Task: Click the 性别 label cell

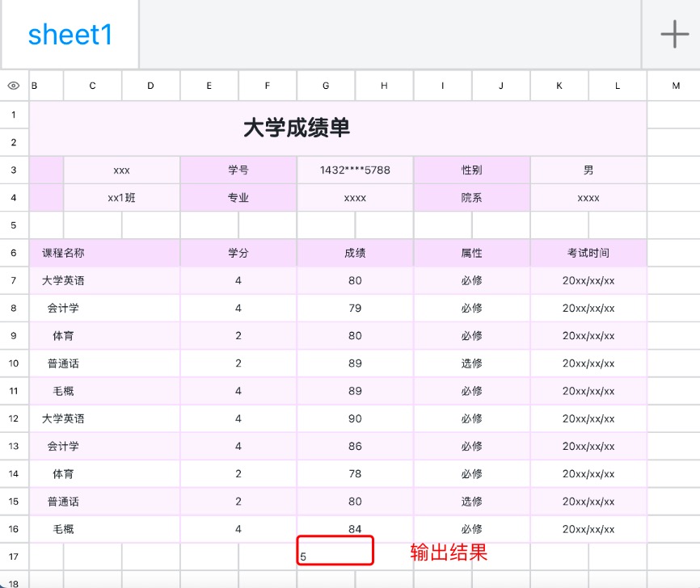Action: click(472, 170)
